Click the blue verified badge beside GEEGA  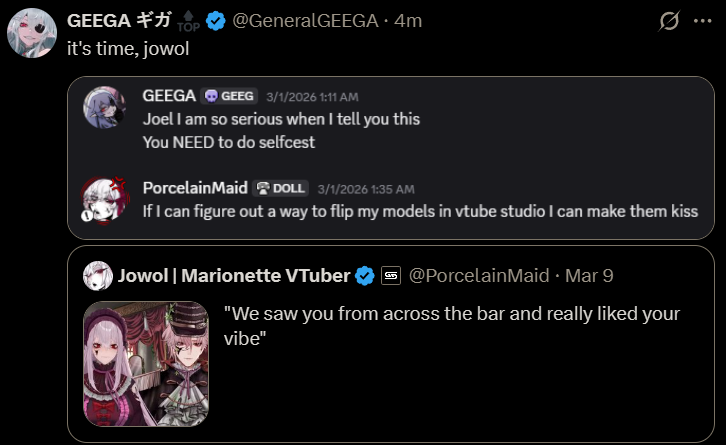215,21
